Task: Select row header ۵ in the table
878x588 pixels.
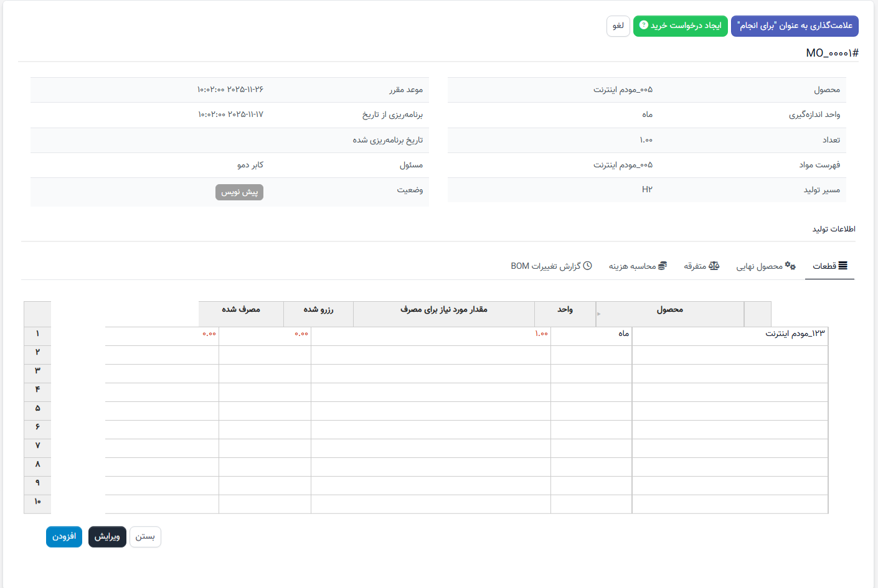Action: coord(37,411)
